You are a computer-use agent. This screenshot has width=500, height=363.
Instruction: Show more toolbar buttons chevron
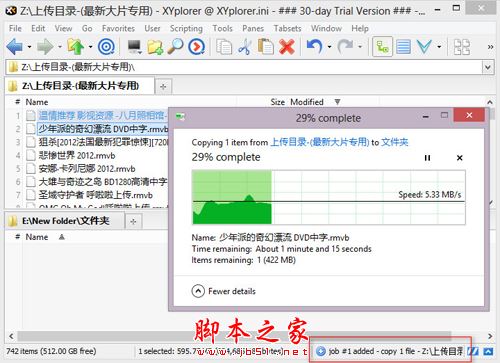[490, 47]
